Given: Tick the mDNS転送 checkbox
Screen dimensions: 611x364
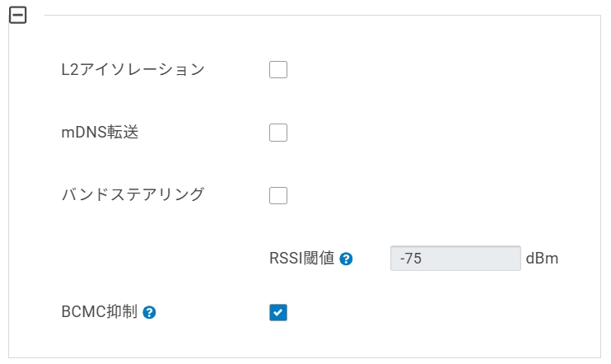Looking at the screenshot, I should [278, 133].
